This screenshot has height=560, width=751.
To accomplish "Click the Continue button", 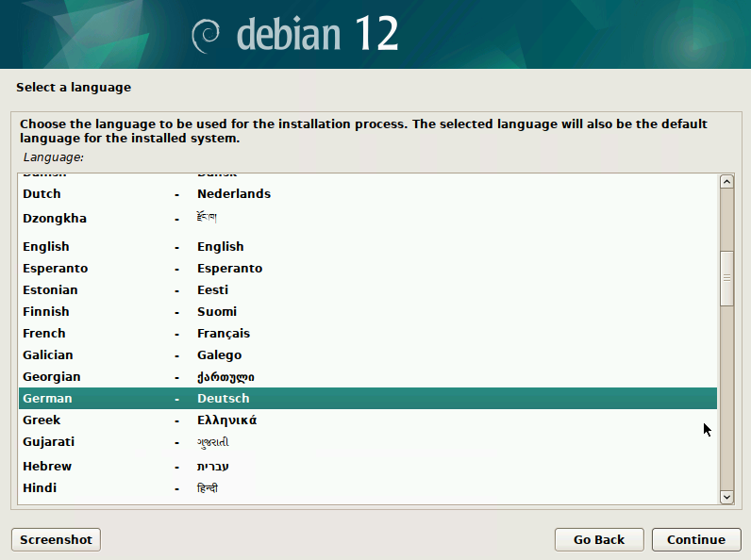I will pyautogui.click(x=696, y=539).
